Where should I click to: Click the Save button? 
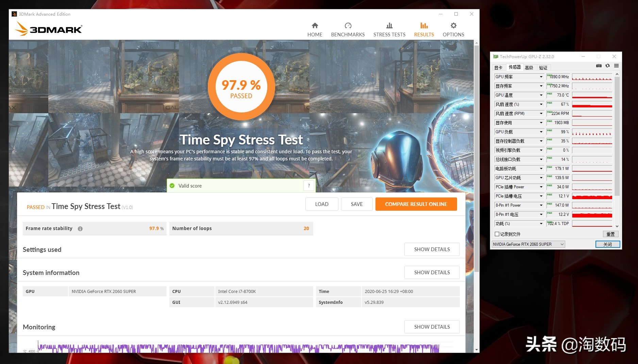pos(356,204)
